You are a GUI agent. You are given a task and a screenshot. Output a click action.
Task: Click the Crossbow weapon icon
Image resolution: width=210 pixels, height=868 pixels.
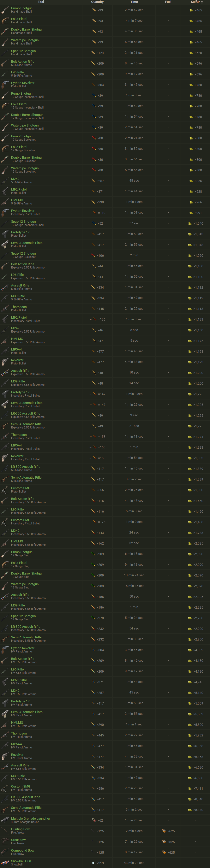coord(5,841)
